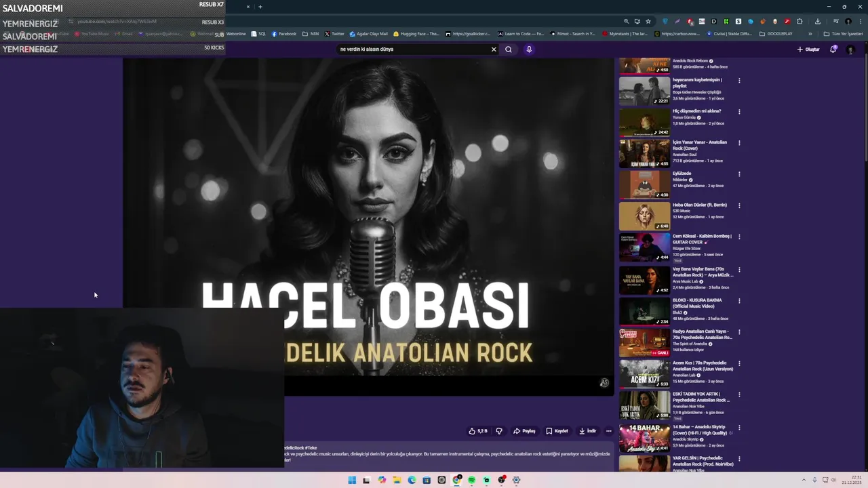Open the 'Hugging Face' bookmark
The image size is (868, 488).
click(x=417, y=34)
